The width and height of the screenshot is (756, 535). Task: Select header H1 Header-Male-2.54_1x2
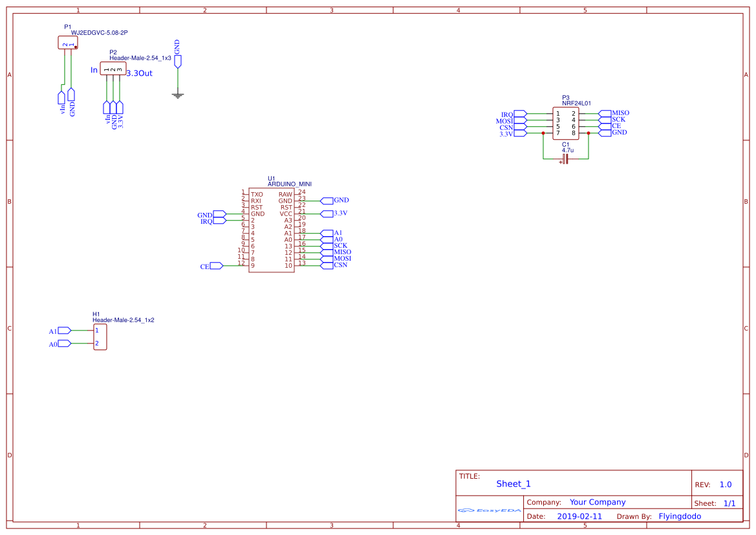coord(100,336)
